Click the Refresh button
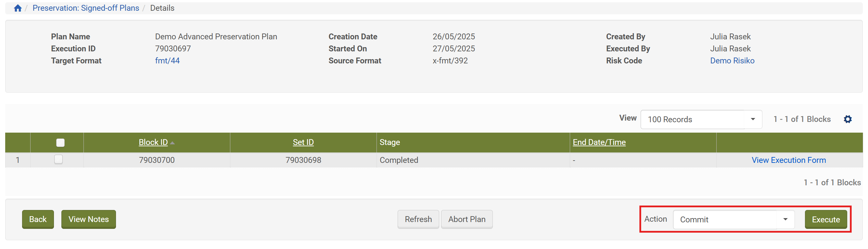Screen dimensions: 868x249 418,219
